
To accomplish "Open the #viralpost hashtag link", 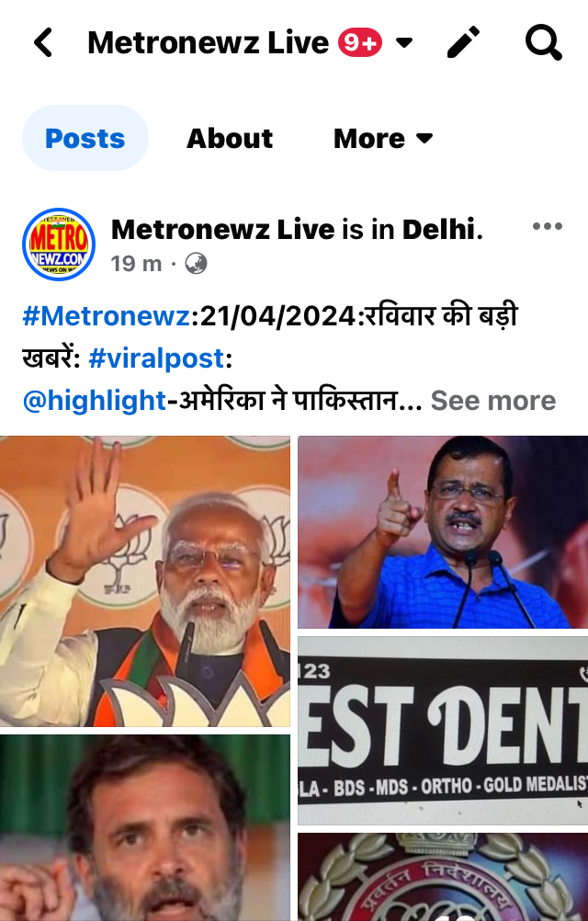I will pyautogui.click(x=156, y=358).
